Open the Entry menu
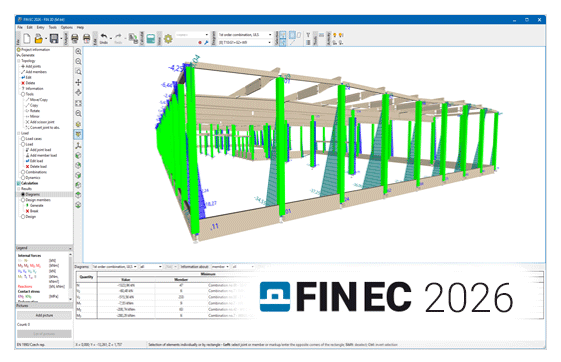 point(40,27)
